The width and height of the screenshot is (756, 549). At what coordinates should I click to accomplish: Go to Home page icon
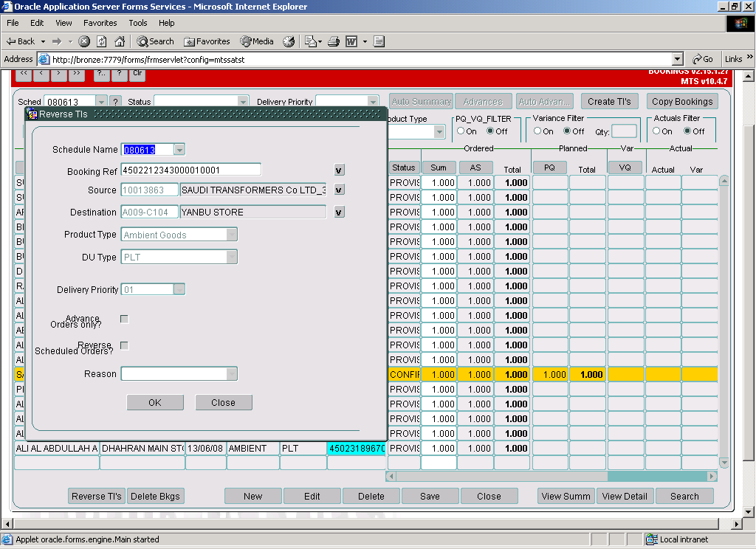click(x=120, y=41)
